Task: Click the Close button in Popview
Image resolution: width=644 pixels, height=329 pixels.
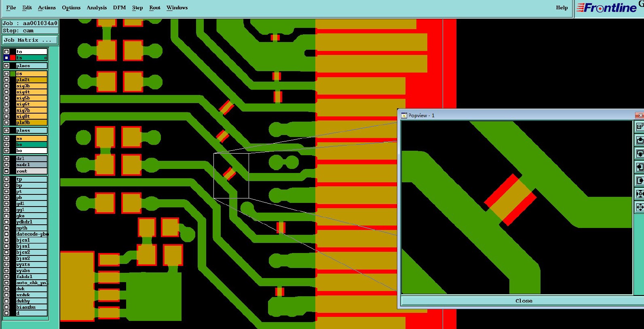Action: coord(523,301)
